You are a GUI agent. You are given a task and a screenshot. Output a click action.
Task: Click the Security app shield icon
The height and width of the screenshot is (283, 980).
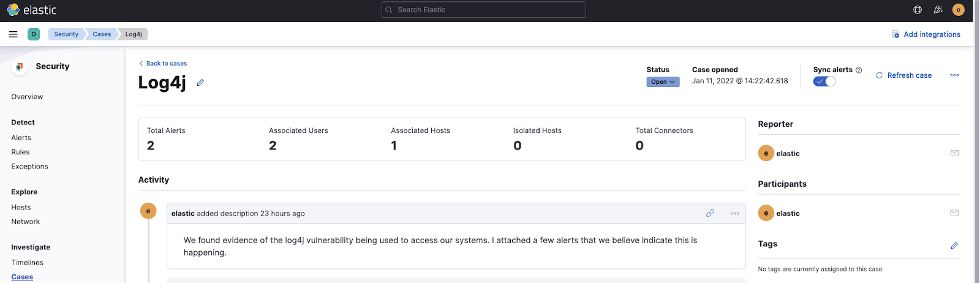(x=20, y=67)
